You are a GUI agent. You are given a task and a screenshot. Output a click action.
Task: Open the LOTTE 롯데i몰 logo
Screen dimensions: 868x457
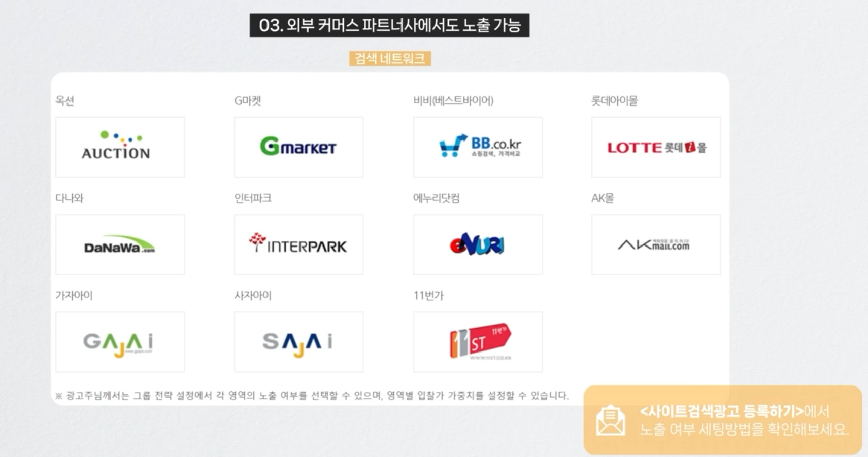click(655, 147)
